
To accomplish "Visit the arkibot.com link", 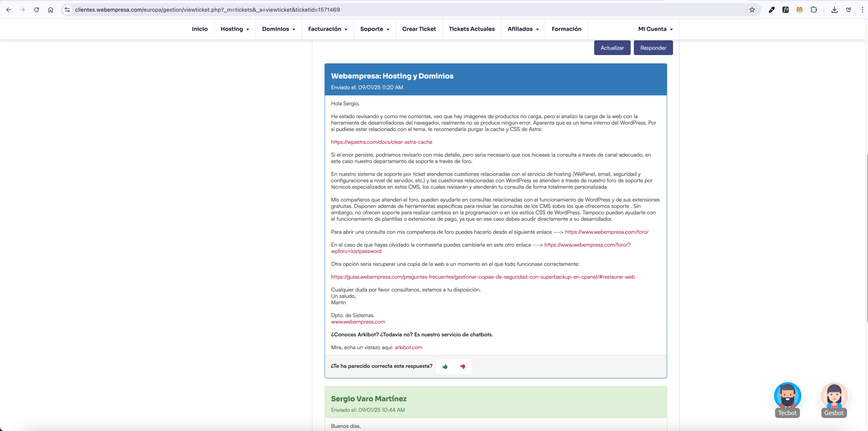I will click(408, 347).
